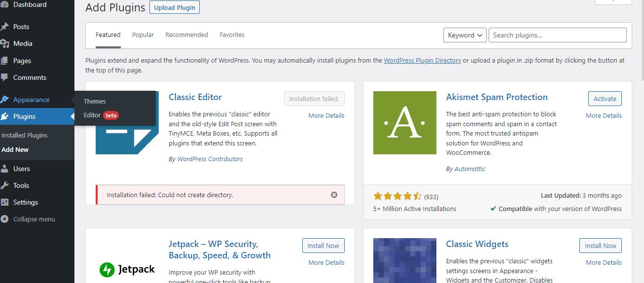Click the Comments bubble icon
Viewport: 644px width, 283px height.
(4, 77)
